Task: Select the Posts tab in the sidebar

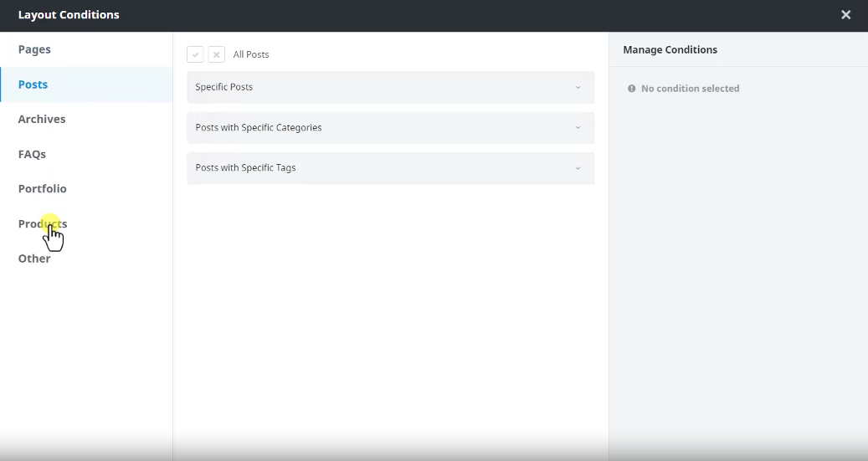Action: click(x=33, y=85)
